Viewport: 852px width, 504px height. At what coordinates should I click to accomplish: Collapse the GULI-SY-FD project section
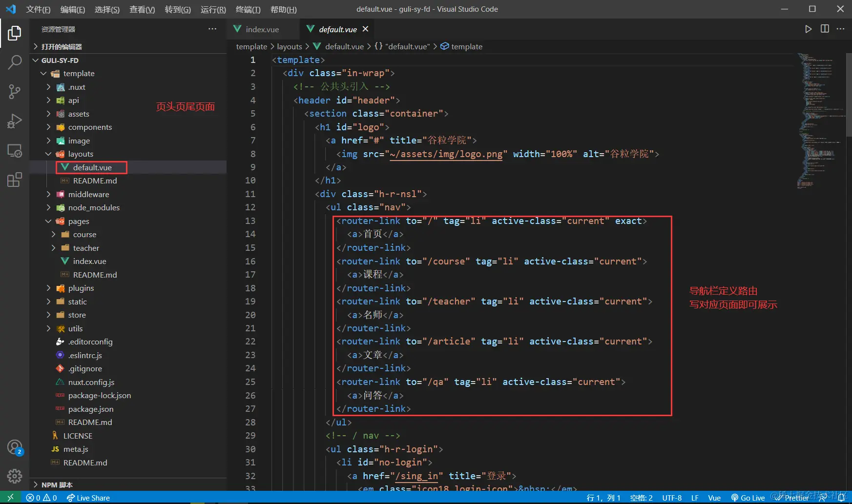(129, 60)
